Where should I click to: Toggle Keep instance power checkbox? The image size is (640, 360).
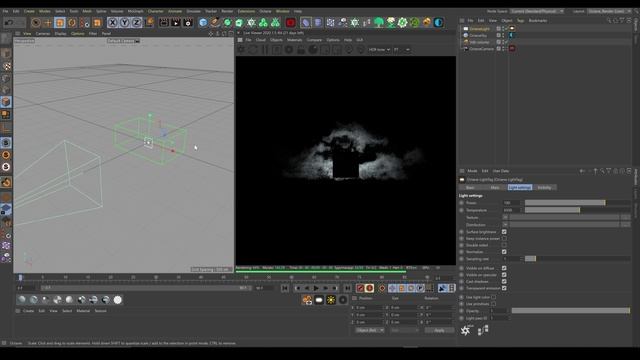coord(504,238)
